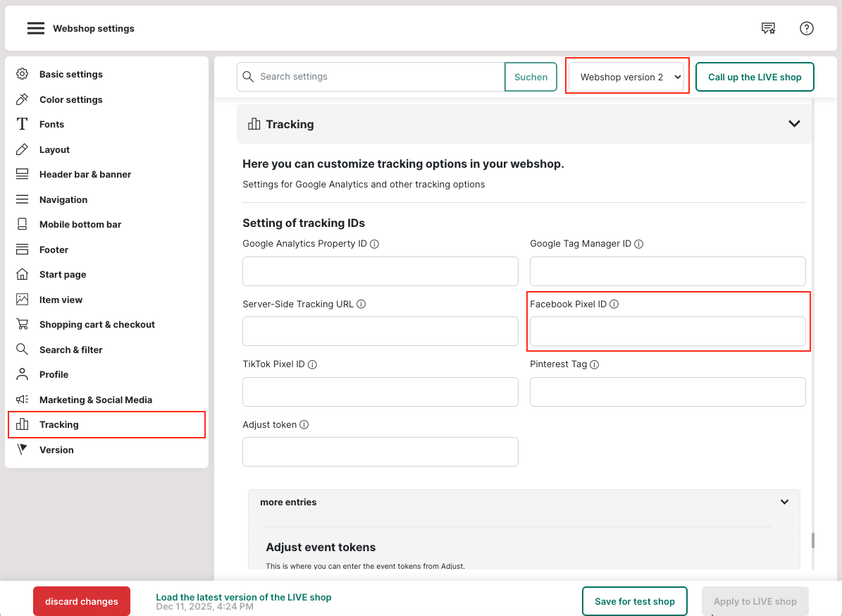Click info icon beside Facebook Pixel ID

(x=614, y=304)
